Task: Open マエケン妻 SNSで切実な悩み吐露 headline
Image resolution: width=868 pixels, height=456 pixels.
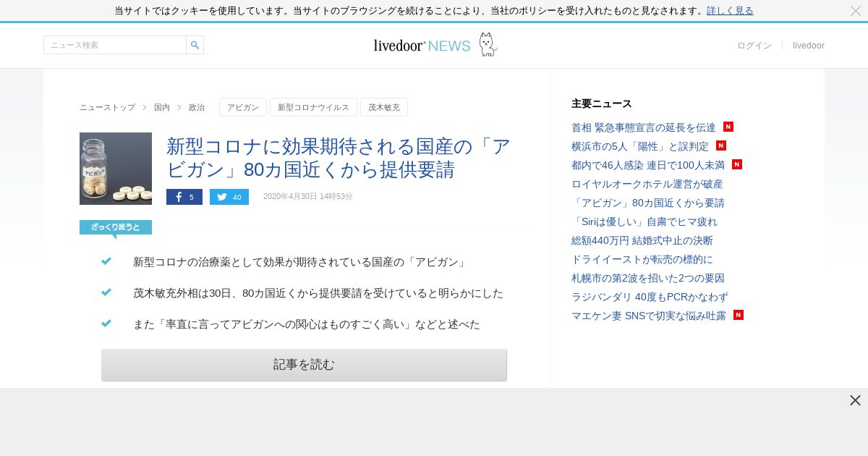Action: [649, 316]
